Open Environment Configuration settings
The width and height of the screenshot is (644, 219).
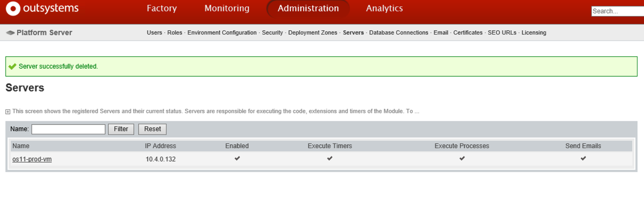point(222,32)
